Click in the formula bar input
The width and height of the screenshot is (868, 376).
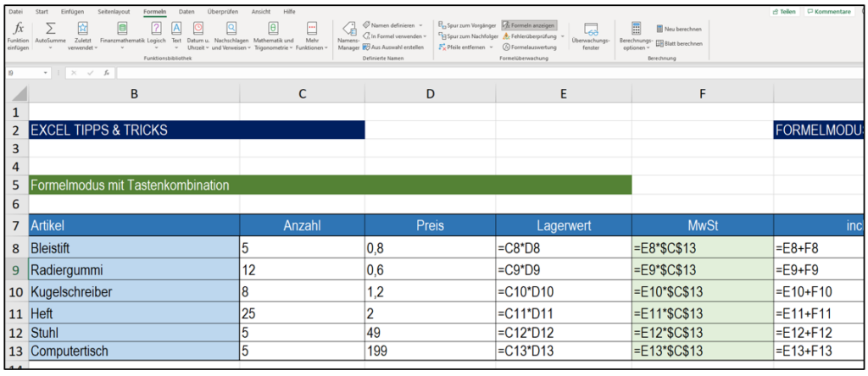click(490, 73)
